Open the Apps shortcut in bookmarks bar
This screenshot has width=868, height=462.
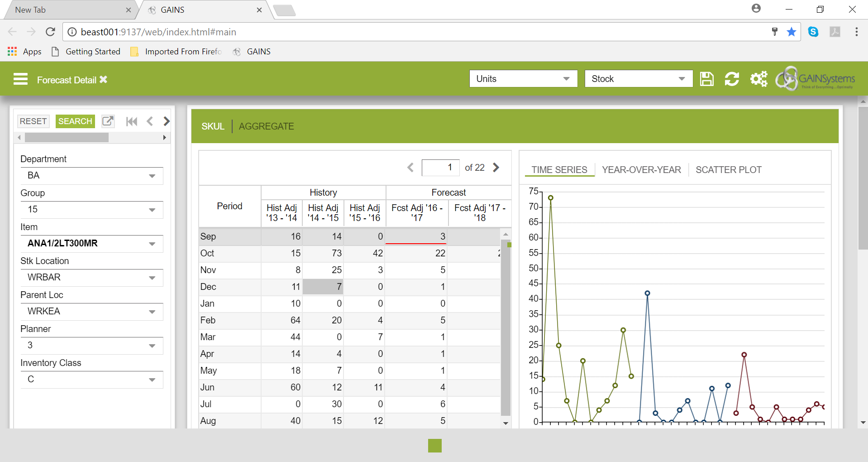click(x=24, y=52)
